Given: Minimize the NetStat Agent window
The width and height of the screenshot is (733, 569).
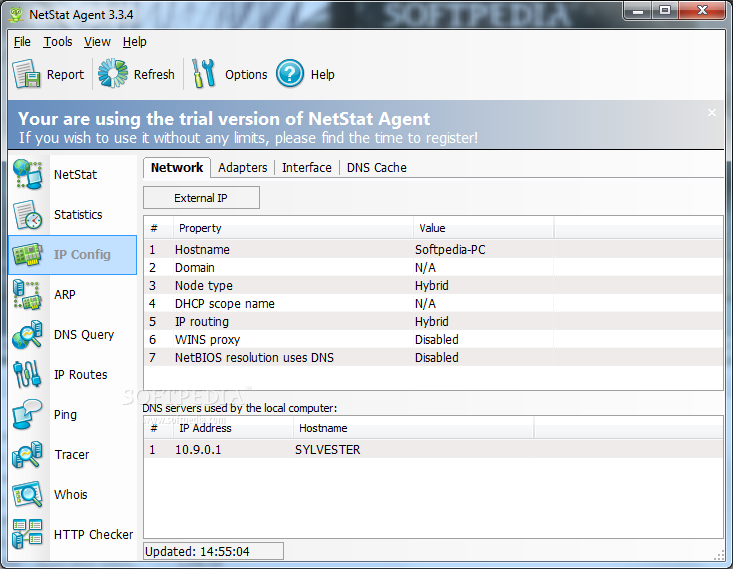Looking at the screenshot, I should click(x=638, y=10).
